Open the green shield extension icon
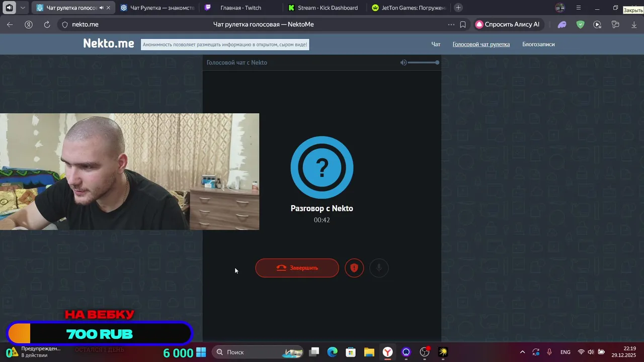 (580, 24)
